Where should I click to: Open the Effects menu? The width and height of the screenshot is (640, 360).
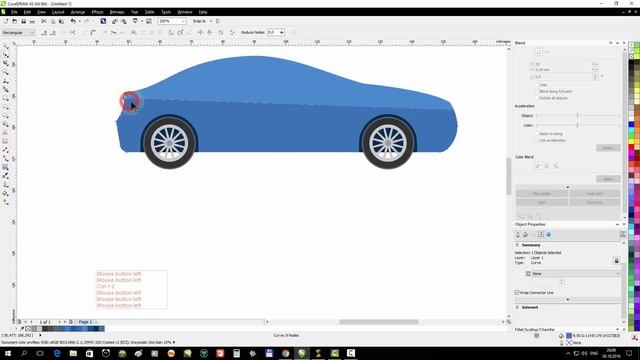tap(97, 12)
